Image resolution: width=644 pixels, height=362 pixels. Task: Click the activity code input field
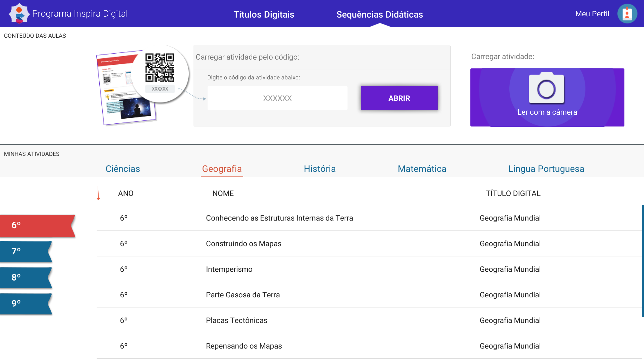coord(277,98)
